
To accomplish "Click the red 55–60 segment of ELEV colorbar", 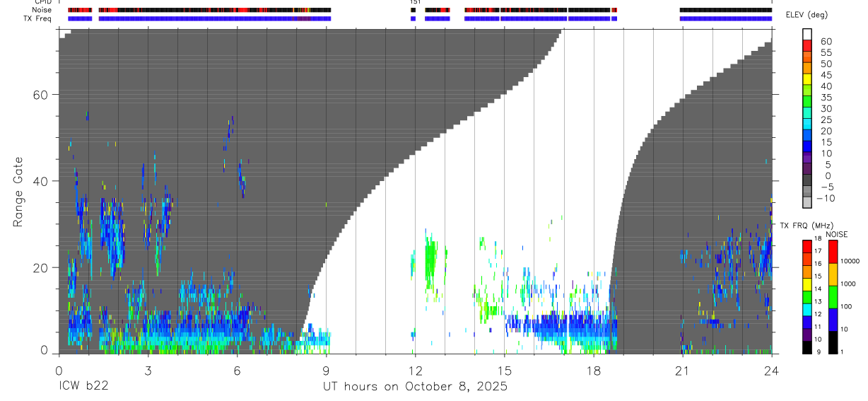I will click(x=807, y=47).
